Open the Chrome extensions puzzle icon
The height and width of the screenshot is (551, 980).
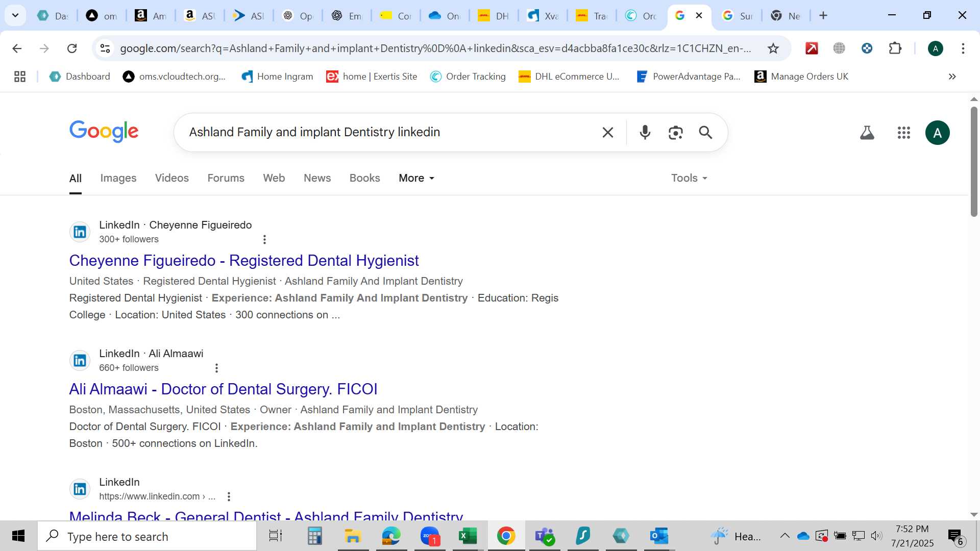(x=895, y=48)
